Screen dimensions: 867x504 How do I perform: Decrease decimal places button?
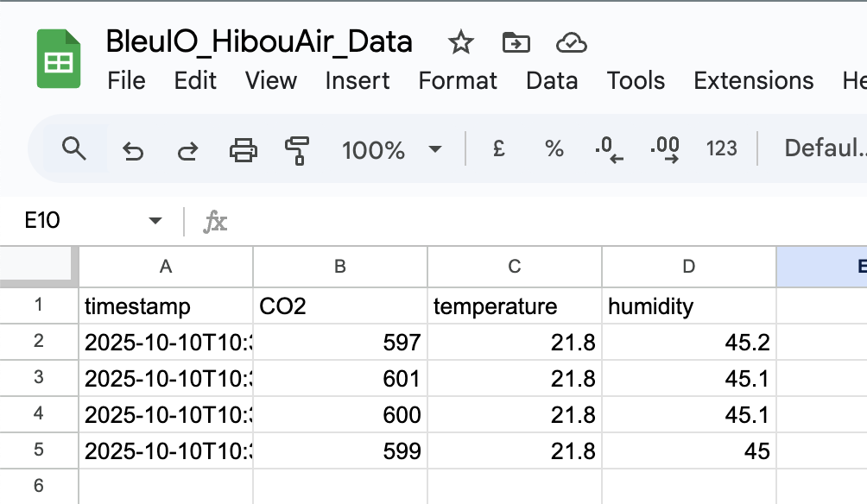tap(609, 149)
